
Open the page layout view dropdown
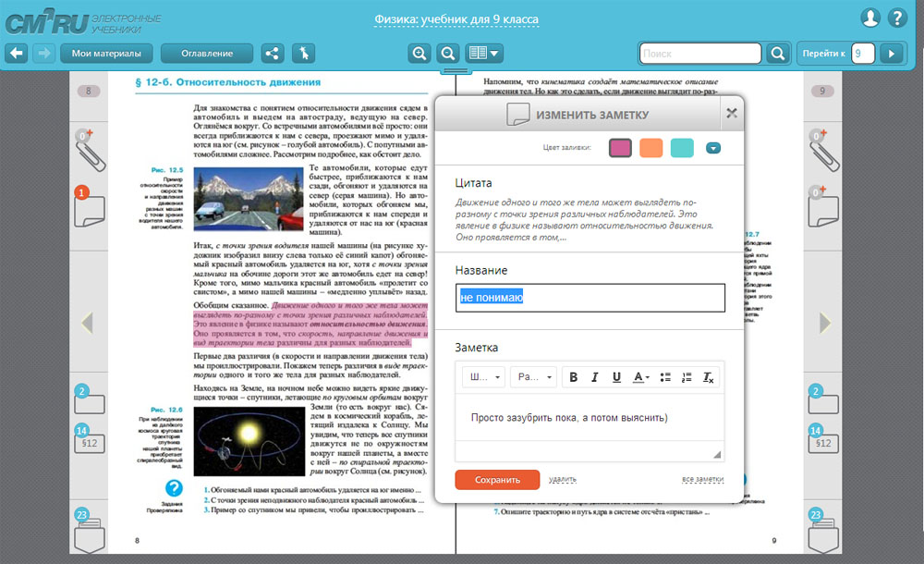(x=484, y=54)
